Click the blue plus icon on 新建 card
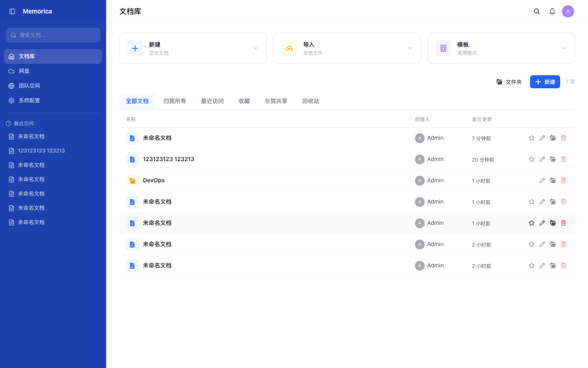This screenshot has width=588, height=368. click(135, 48)
